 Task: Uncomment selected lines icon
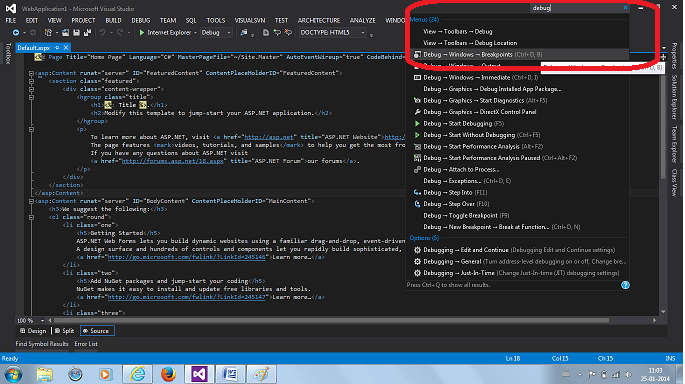tap(288, 33)
